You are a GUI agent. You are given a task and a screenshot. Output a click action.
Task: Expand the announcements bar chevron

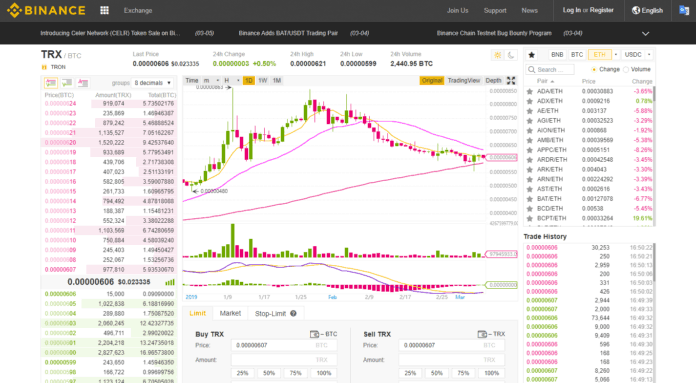click(645, 33)
